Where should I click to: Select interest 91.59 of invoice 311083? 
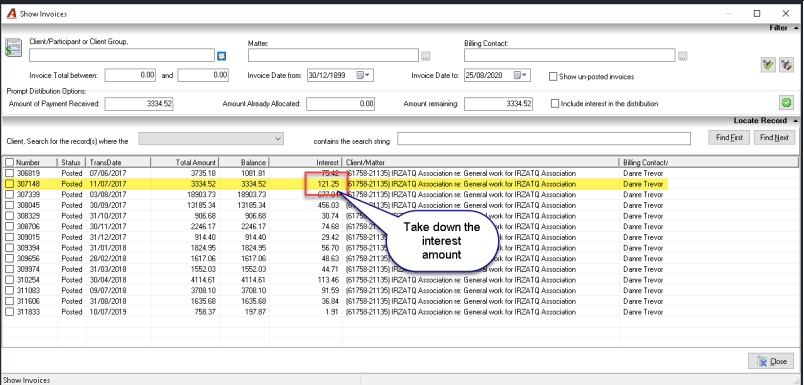coord(330,291)
